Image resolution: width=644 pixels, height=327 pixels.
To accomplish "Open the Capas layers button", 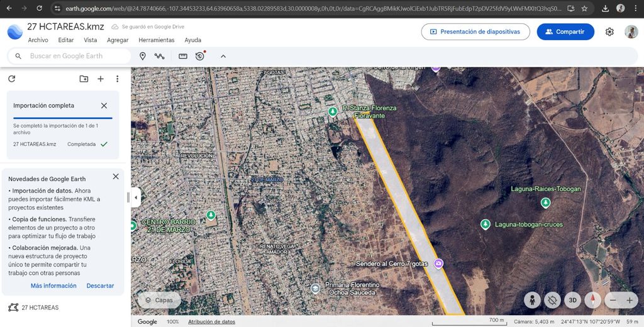I will 159,301.
